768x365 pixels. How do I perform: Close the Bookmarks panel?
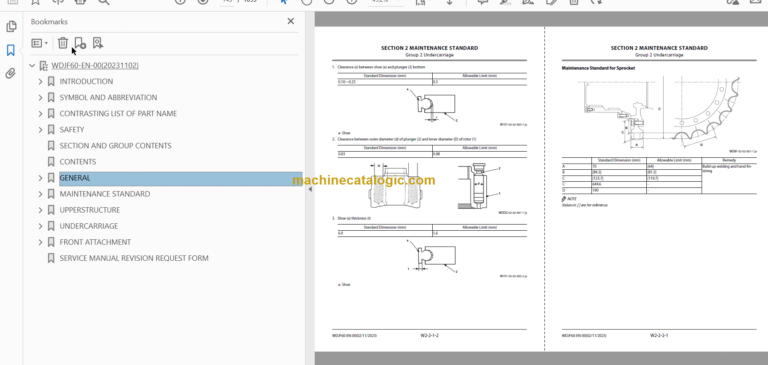[290, 21]
